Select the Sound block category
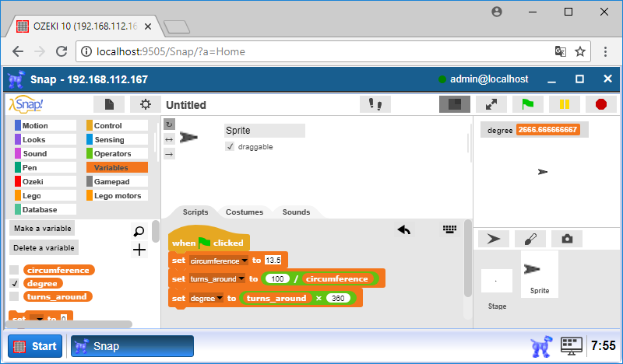 pos(45,154)
